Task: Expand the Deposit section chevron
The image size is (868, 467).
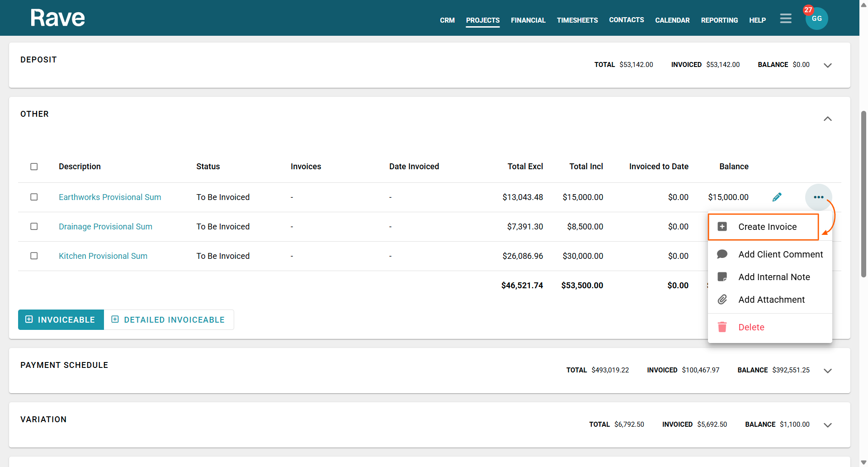Action: coord(827,65)
